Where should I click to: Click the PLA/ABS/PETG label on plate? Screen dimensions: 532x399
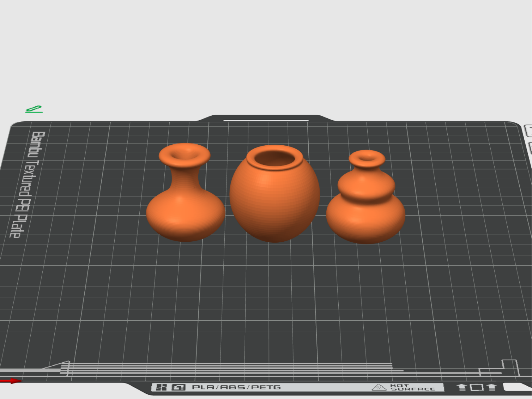coord(236,387)
